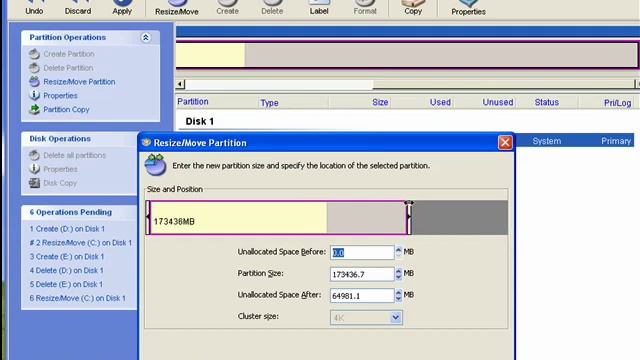Click the yellow used area in dialog partition bar
640x360 pixels.
[x=239, y=218]
